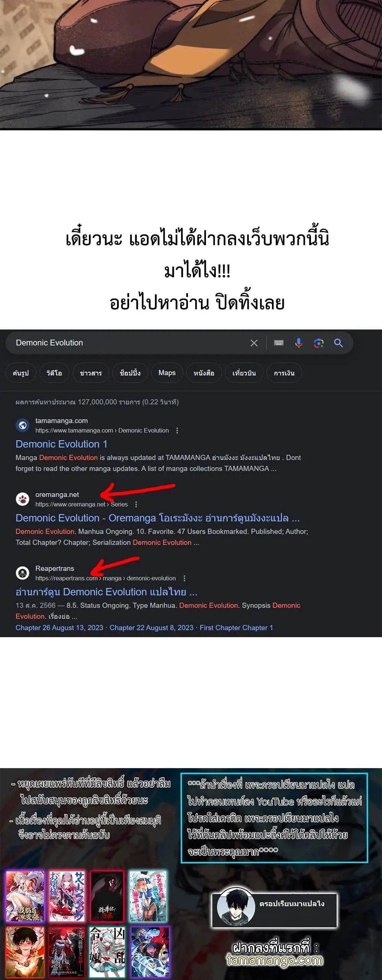The width and height of the screenshot is (382, 980).
Task: Open the Chapter 26 August 13, 2023 link
Action: pos(59,628)
